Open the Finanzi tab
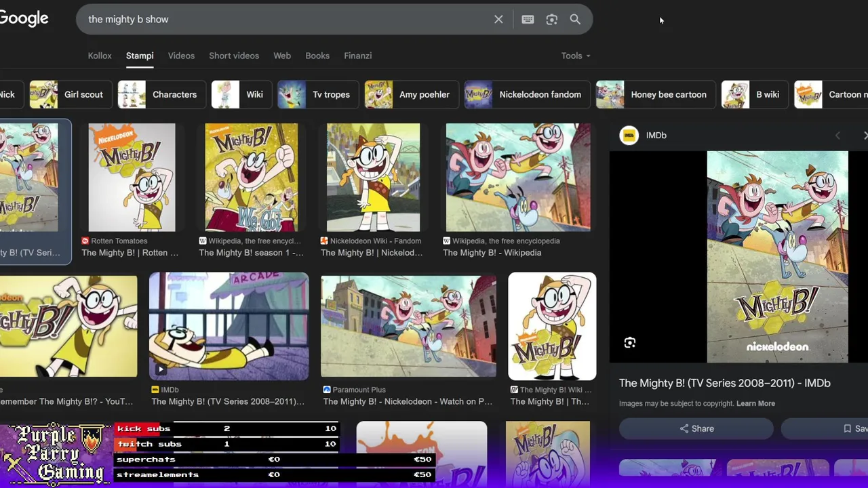 coord(357,56)
